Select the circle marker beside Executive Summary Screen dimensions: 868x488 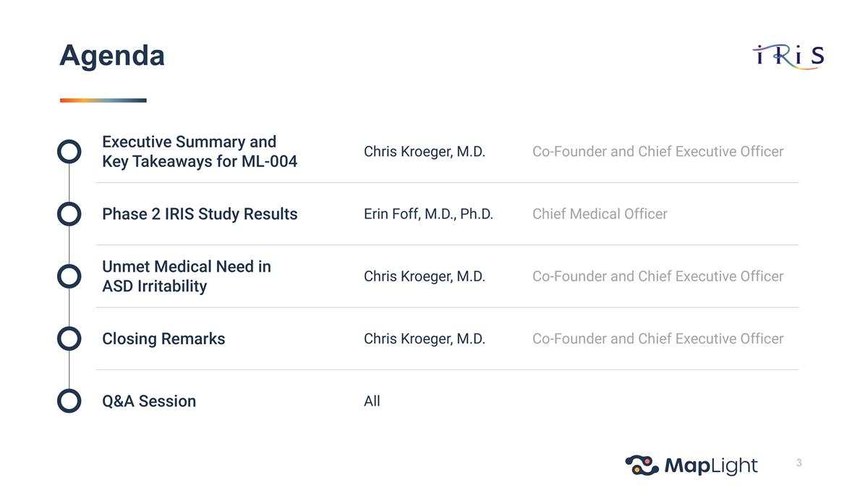tap(69, 151)
